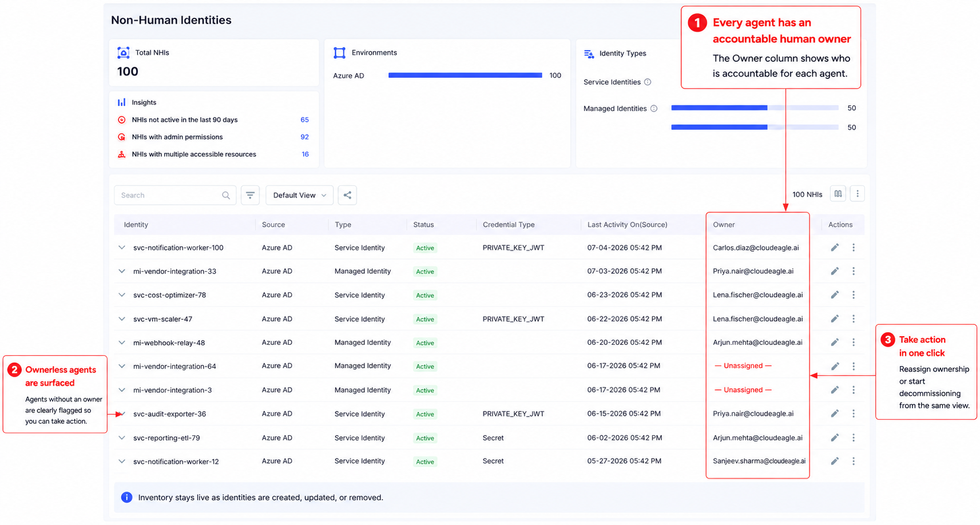Click the insight count 92
This screenshot has height=525, width=980.
tap(304, 137)
